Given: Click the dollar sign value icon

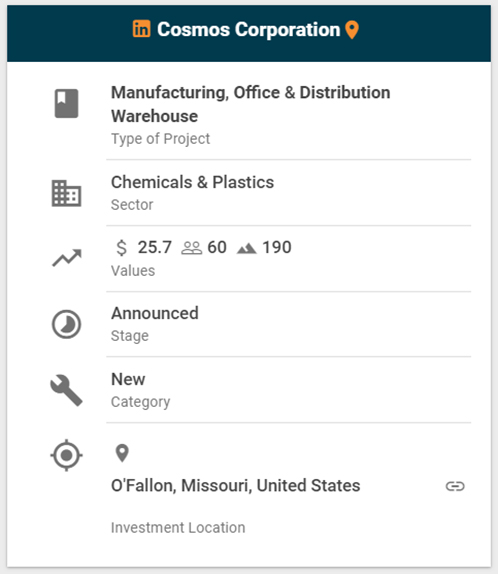Looking at the screenshot, I should [121, 247].
